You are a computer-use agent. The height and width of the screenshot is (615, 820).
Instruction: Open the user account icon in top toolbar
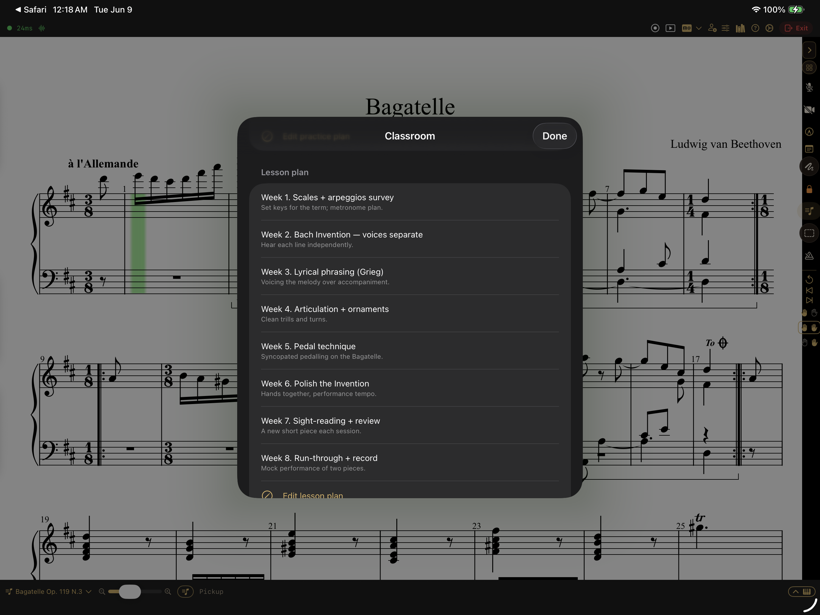coord(712,28)
